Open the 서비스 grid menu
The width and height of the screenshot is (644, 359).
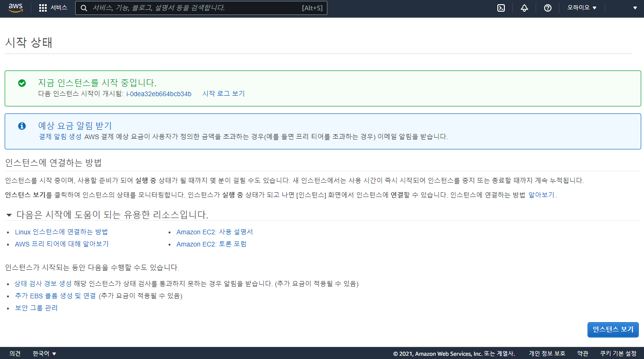(x=53, y=8)
